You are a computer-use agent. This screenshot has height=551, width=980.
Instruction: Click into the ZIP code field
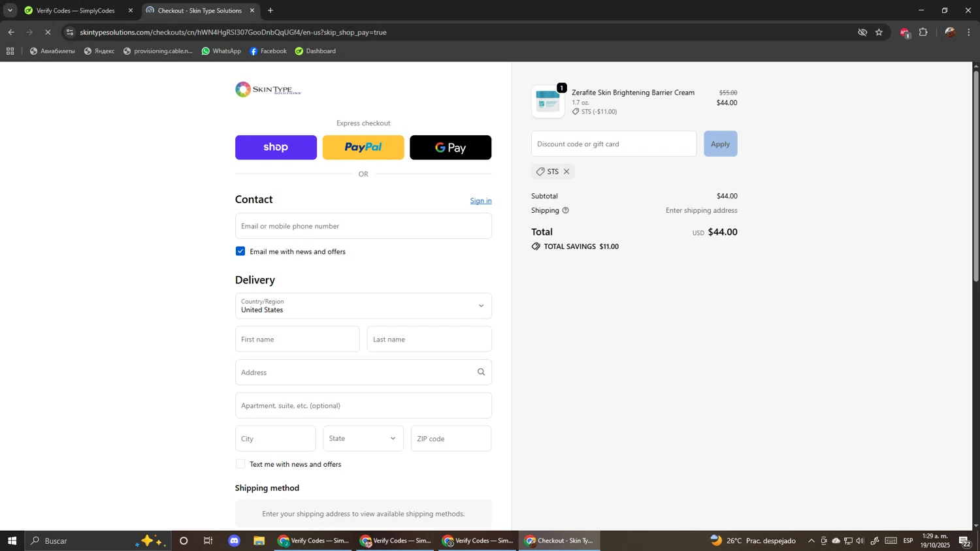[451, 439]
